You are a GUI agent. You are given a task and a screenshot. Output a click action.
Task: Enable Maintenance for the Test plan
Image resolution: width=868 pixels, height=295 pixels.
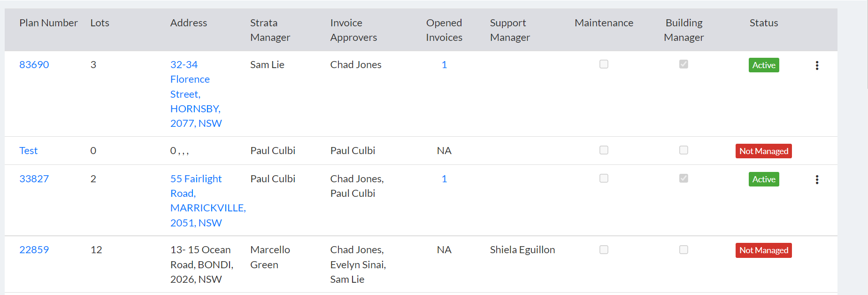pos(604,150)
